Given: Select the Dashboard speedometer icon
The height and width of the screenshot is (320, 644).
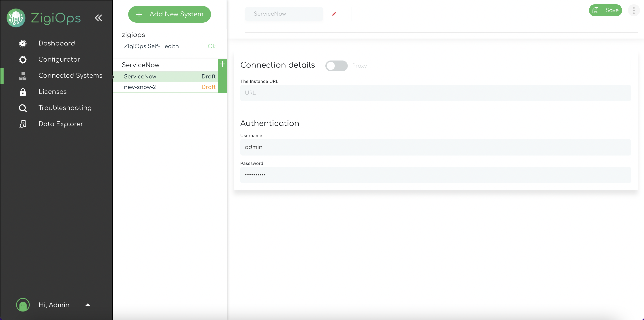Looking at the screenshot, I should [23, 43].
